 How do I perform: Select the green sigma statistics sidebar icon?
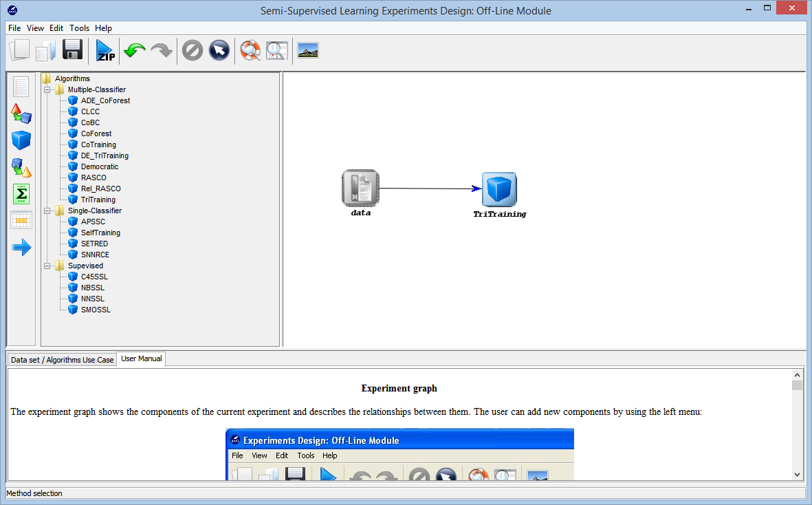click(x=21, y=194)
